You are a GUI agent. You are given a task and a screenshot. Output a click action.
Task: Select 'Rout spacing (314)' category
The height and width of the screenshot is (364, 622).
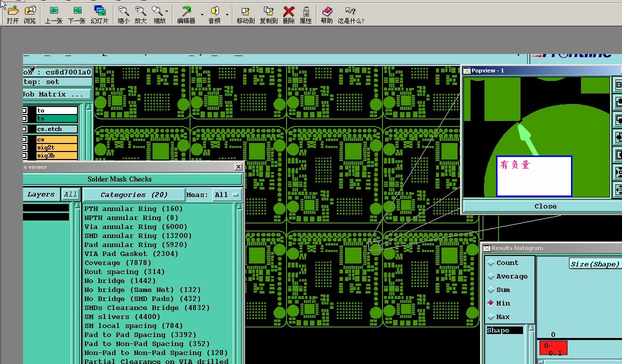(124, 271)
